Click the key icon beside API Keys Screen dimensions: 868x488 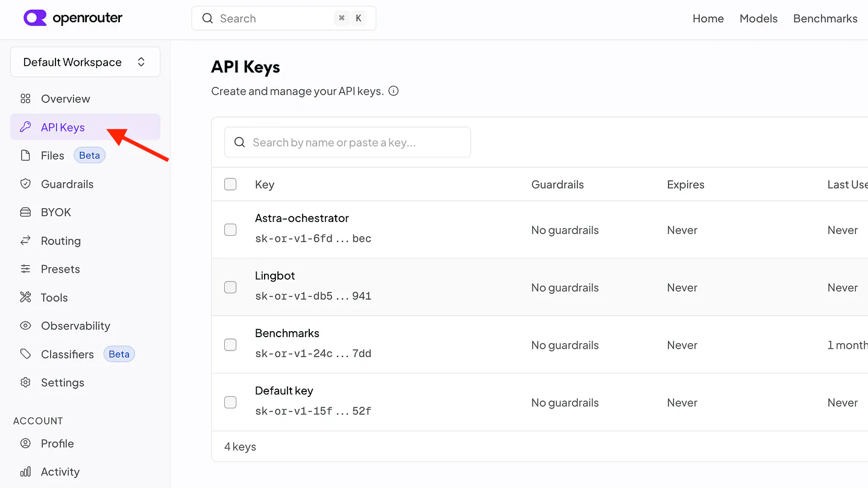[x=25, y=127]
